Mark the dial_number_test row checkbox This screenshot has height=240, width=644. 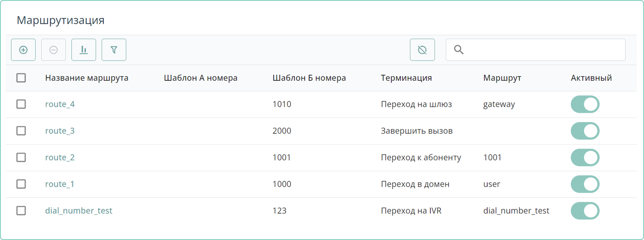(21, 210)
